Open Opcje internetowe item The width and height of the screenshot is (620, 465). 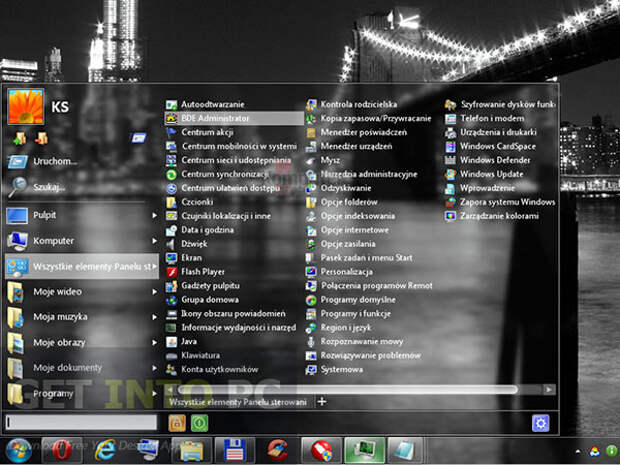pyautogui.click(x=348, y=230)
